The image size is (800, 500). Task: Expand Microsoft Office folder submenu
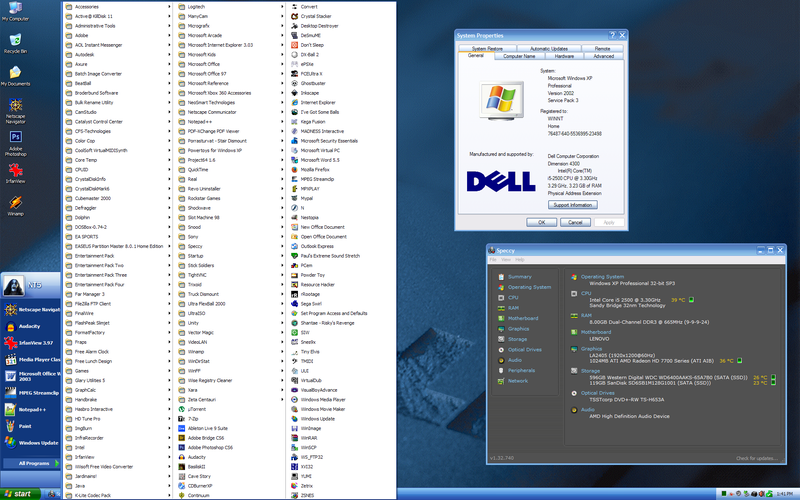(x=231, y=64)
